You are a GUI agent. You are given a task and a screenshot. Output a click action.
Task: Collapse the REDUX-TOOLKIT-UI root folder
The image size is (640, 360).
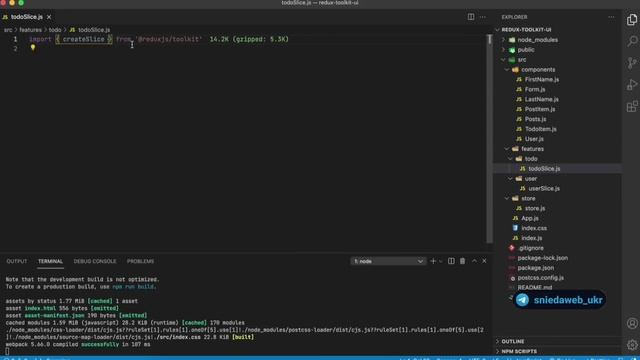(x=558, y=30)
